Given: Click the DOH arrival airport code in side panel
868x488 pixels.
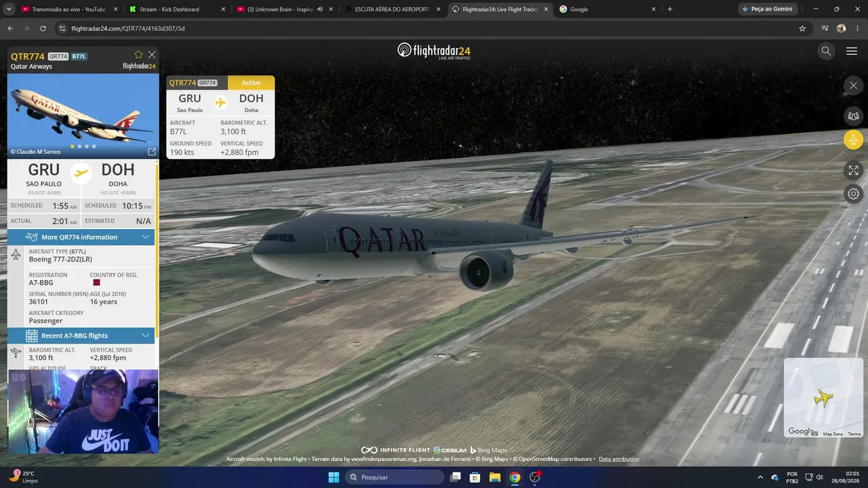Looking at the screenshot, I should point(118,169).
